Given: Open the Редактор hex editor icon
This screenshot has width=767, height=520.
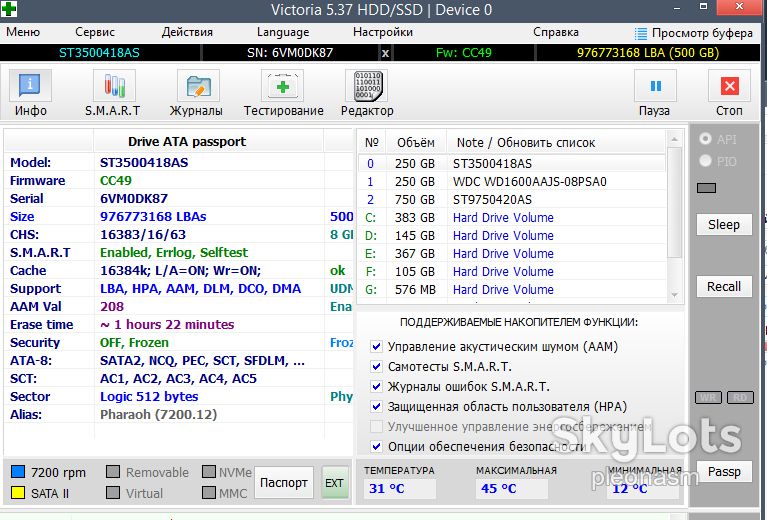Looking at the screenshot, I should point(367,87).
